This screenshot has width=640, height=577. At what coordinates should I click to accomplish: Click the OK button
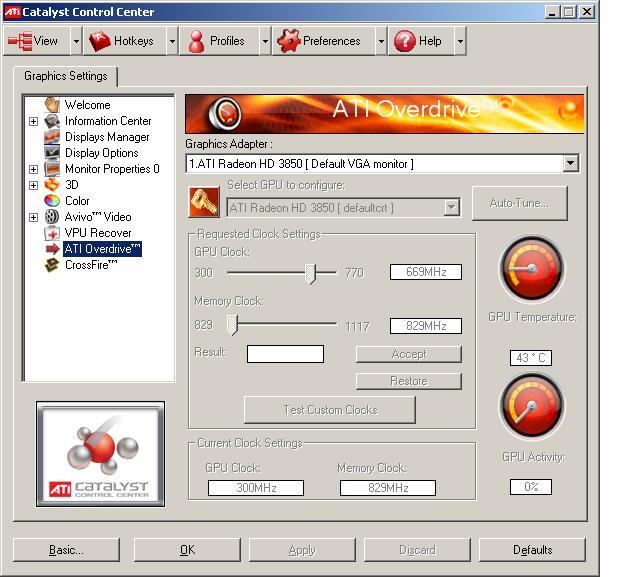[187, 550]
